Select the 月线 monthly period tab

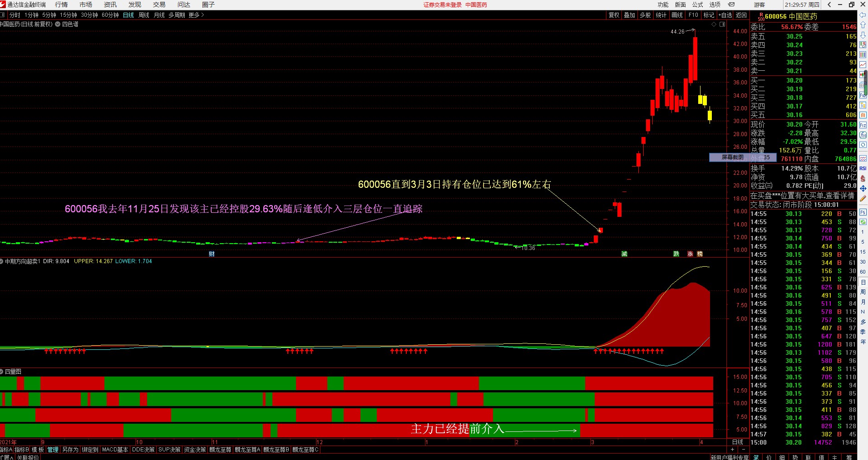[159, 15]
